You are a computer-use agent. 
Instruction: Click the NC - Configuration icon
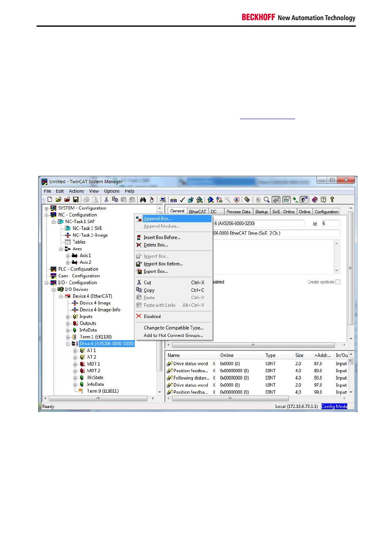[53, 215]
